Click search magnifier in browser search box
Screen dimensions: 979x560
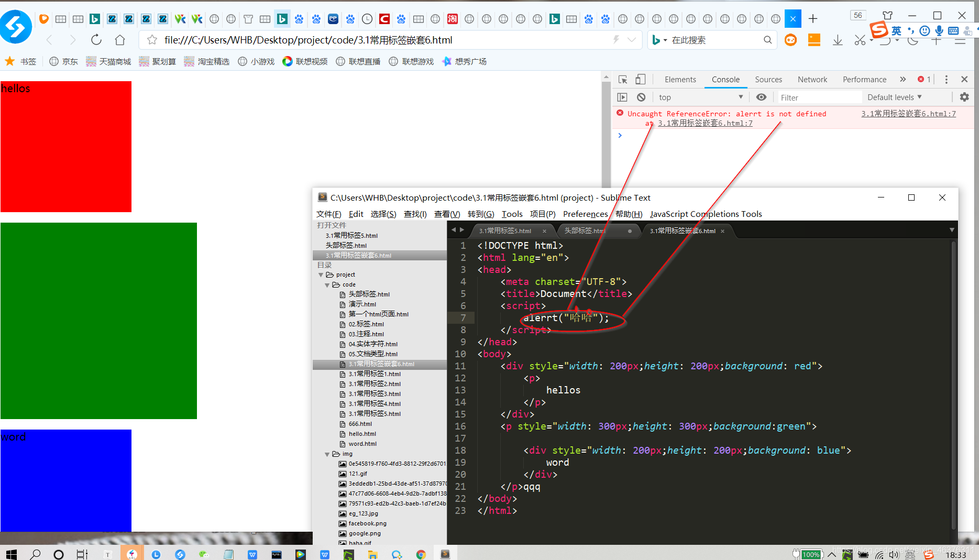[x=767, y=40]
